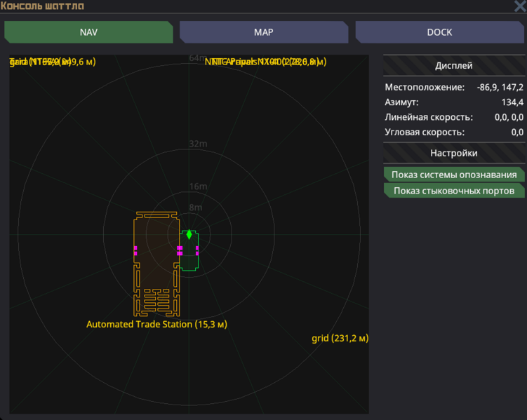The image size is (527, 420).
Task: Close the shuttle console window
Action: (x=520, y=6)
